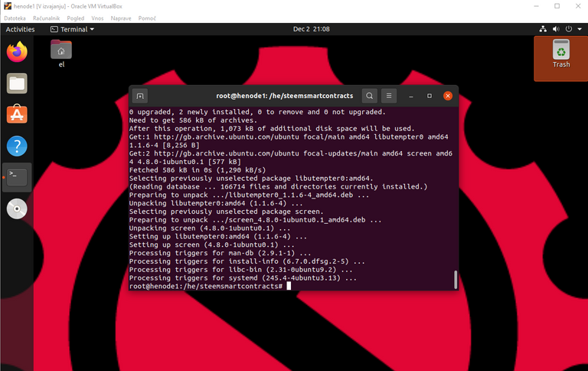Open the Help icon in dock

point(17,146)
